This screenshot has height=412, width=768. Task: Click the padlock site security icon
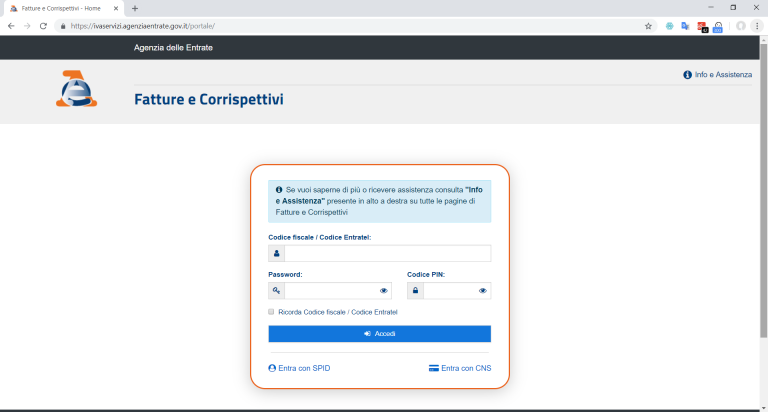tap(63, 26)
